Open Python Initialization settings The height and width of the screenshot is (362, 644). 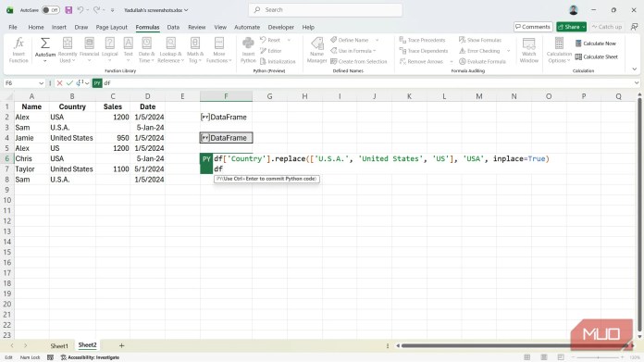coord(279,61)
